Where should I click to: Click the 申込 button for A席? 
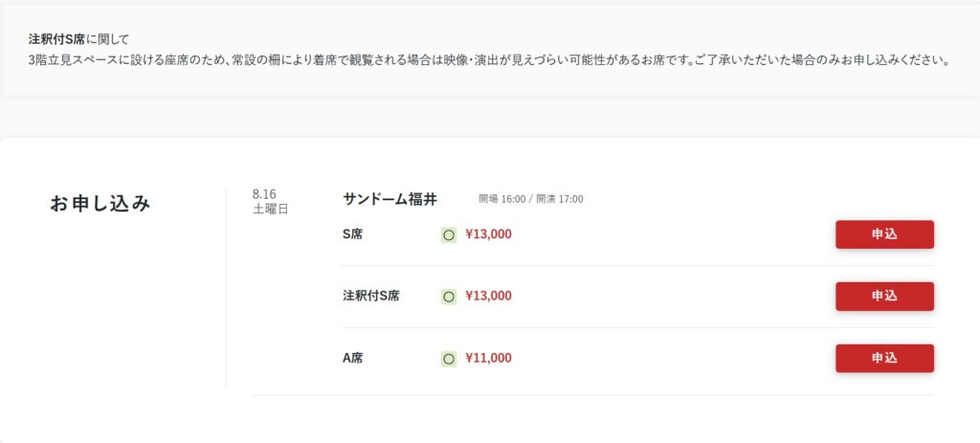click(x=884, y=358)
